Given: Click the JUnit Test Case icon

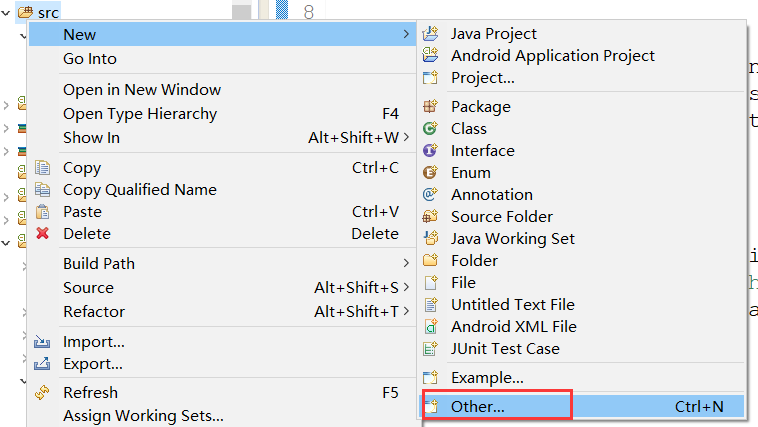Looking at the screenshot, I should (431, 349).
